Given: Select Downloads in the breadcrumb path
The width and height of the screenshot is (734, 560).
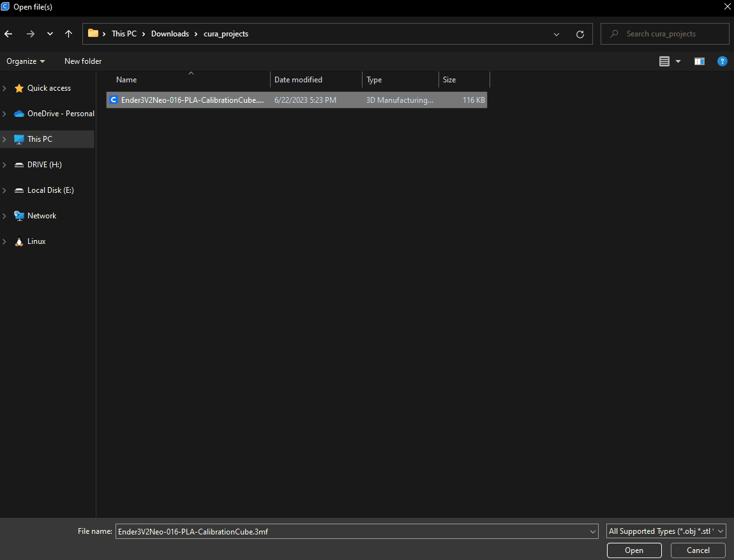Looking at the screenshot, I should click(x=170, y=34).
